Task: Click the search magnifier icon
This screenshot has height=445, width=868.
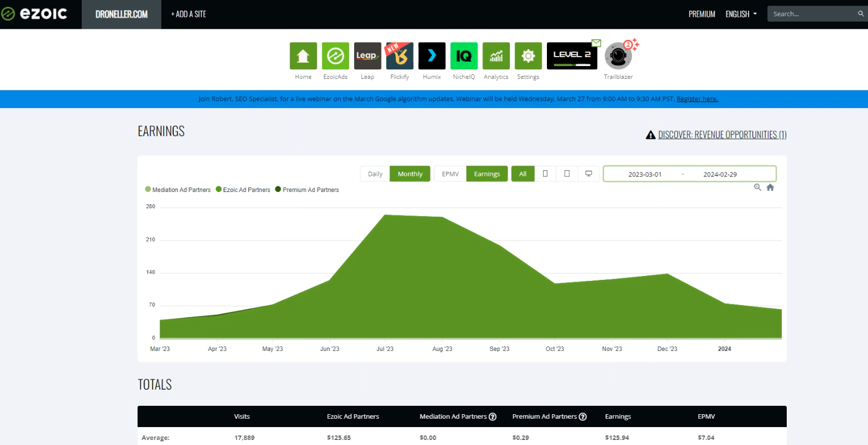Action: pyautogui.click(x=861, y=13)
